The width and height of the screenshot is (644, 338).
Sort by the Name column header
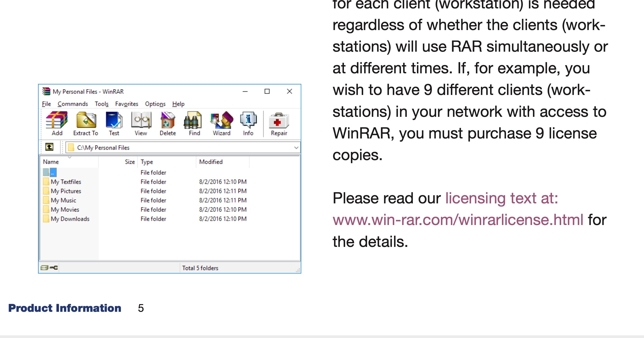[x=51, y=162]
